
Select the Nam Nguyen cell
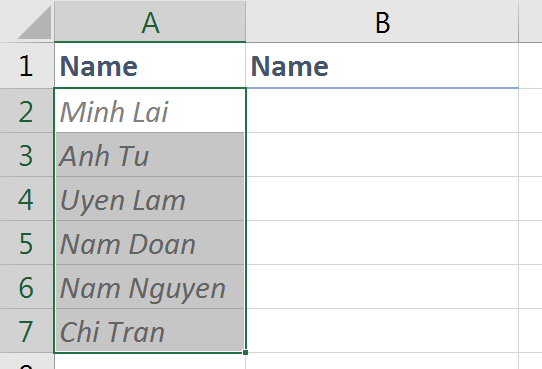coord(150,287)
